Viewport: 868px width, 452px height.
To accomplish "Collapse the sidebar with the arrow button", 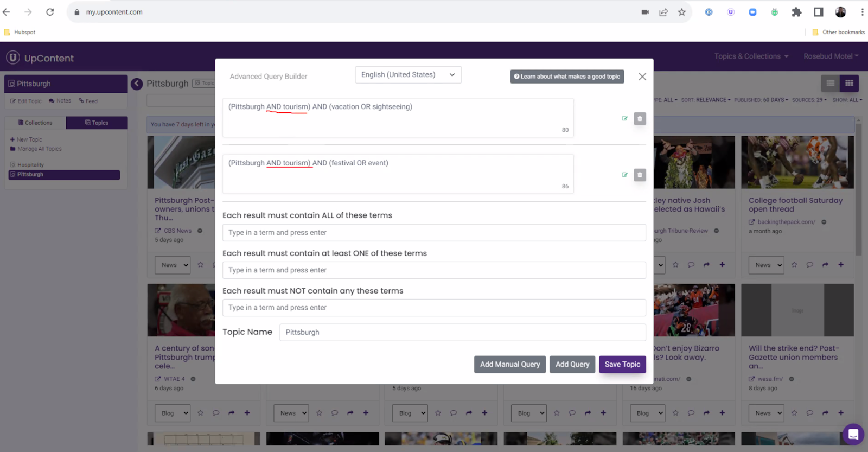I will click(x=137, y=84).
